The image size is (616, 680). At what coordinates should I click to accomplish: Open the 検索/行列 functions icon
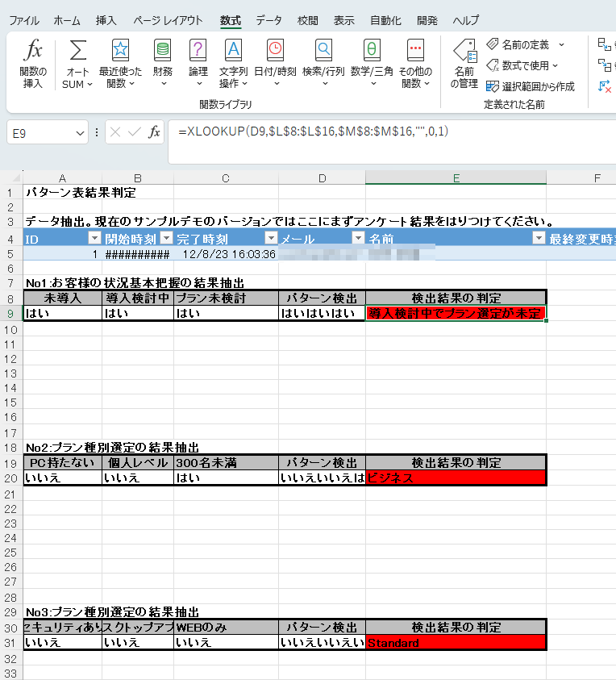pyautogui.click(x=323, y=51)
